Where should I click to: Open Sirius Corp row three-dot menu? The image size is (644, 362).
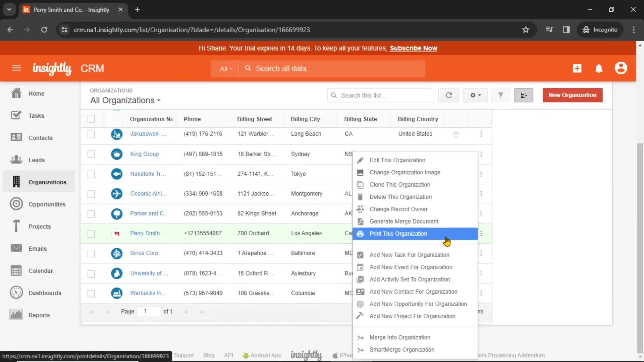tap(481, 253)
